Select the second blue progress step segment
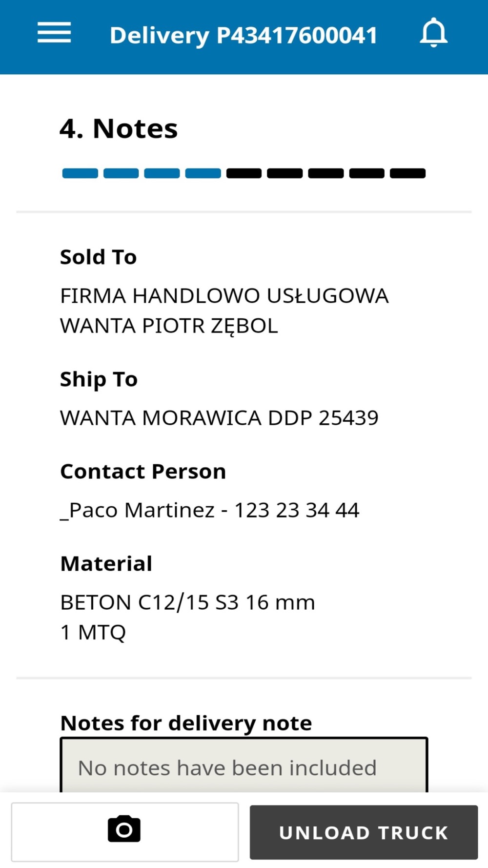The image size is (488, 868). (121, 173)
